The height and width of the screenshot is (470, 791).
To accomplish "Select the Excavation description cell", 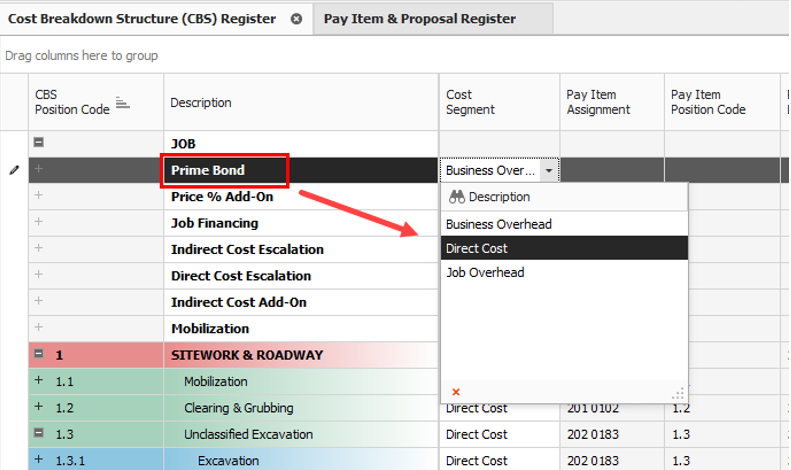I will click(301, 460).
